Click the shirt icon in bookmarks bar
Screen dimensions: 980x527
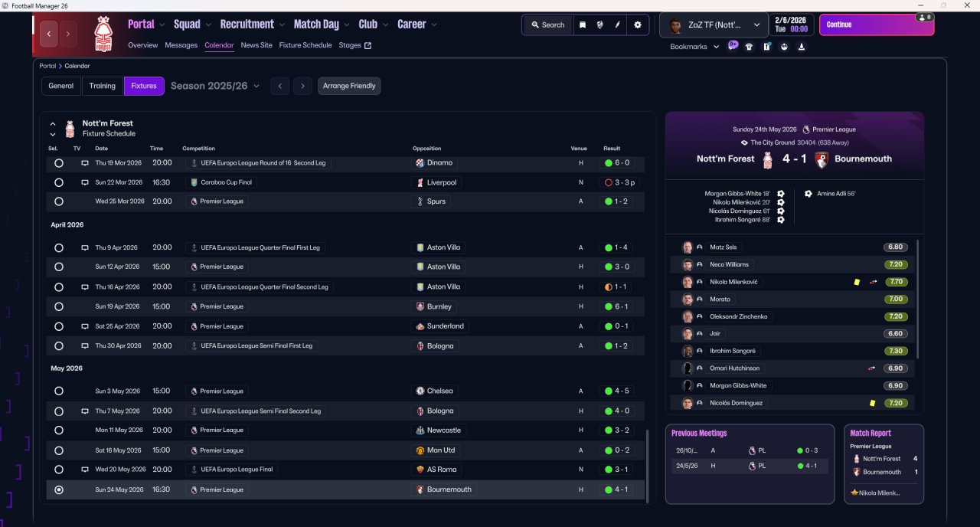pos(749,47)
